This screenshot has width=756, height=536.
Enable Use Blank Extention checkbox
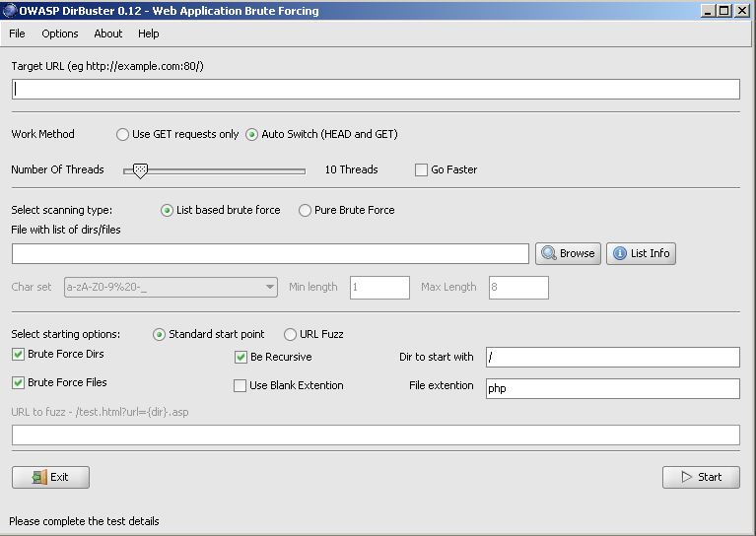pyautogui.click(x=240, y=385)
